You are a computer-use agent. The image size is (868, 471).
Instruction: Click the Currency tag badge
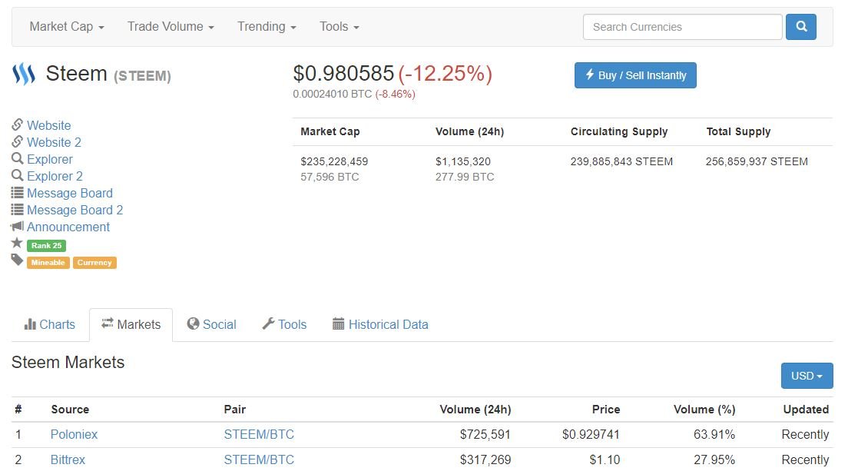94,262
